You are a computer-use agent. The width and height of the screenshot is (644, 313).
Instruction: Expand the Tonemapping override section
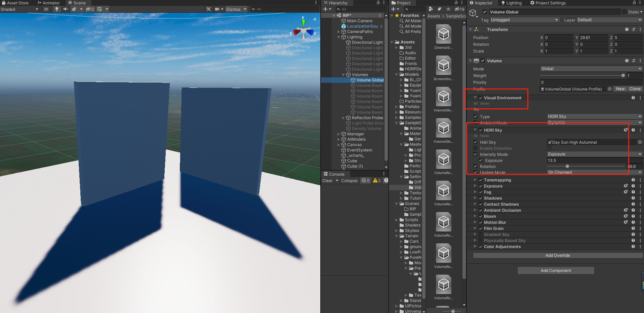tap(475, 180)
